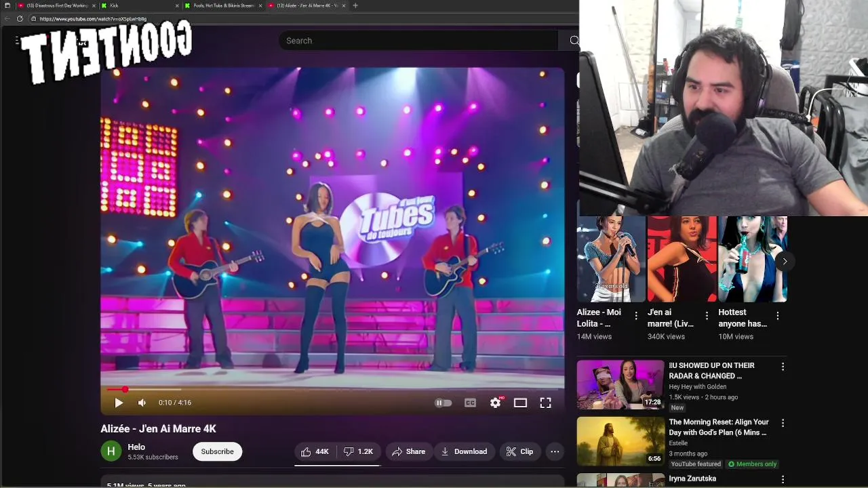Screen dimensions: 868x488
Task: Turn on closed captions CC
Action: (470, 403)
